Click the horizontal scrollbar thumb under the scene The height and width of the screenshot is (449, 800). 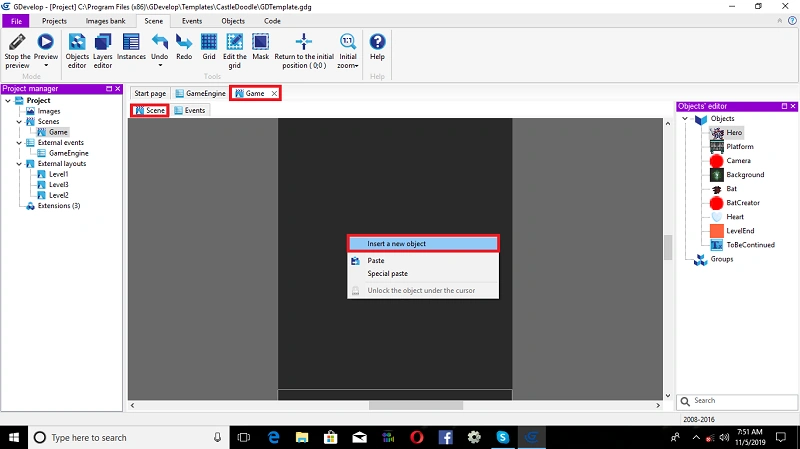416,405
